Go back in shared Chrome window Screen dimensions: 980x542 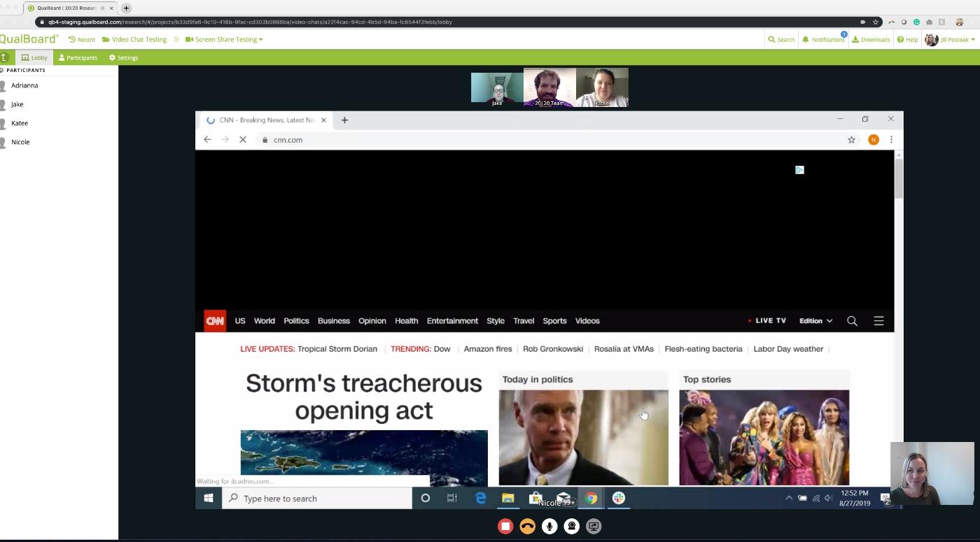(x=207, y=140)
